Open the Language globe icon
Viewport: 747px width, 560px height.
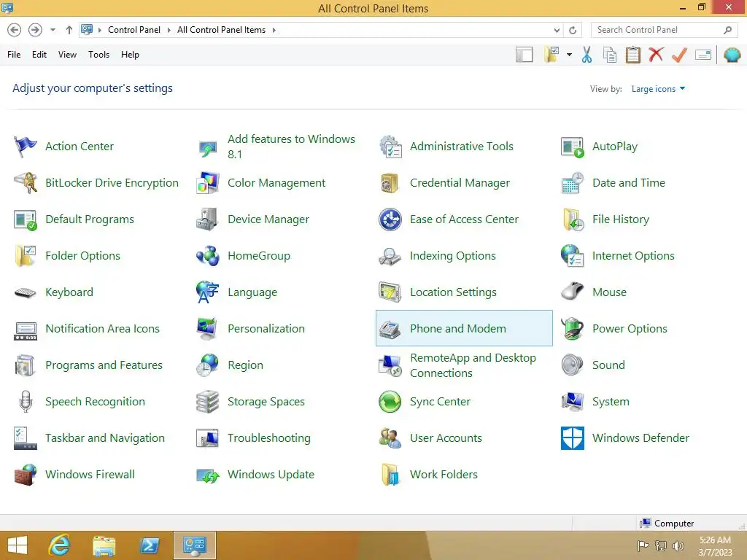point(208,292)
